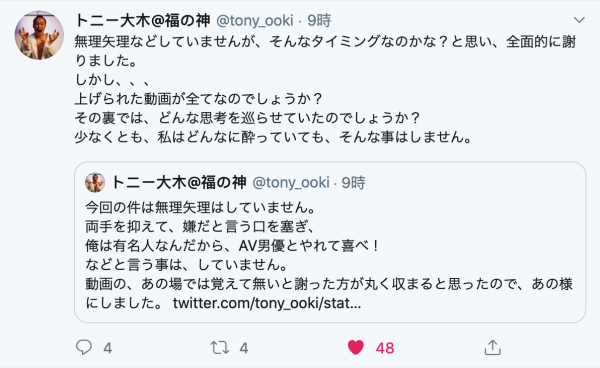Click the line 上げられた動画が全てなのでしょうか？
Screen dimensions: 600x368
click(x=199, y=99)
